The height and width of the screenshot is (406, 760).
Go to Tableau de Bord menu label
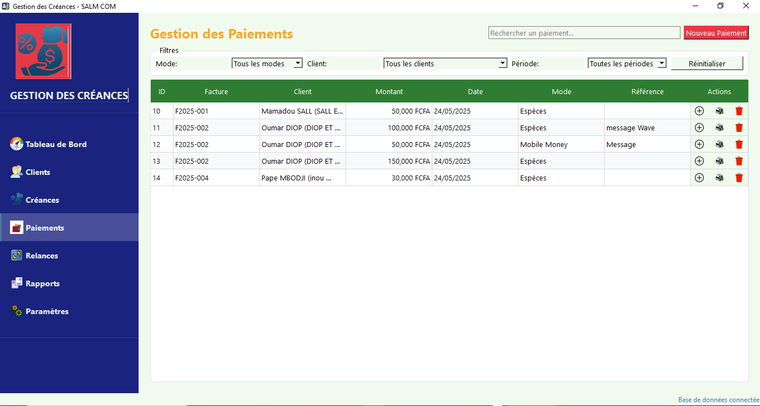[56, 144]
